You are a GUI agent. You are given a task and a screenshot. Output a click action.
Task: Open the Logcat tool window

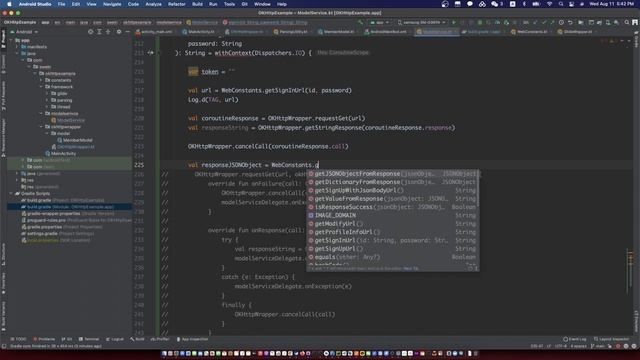[115, 339]
